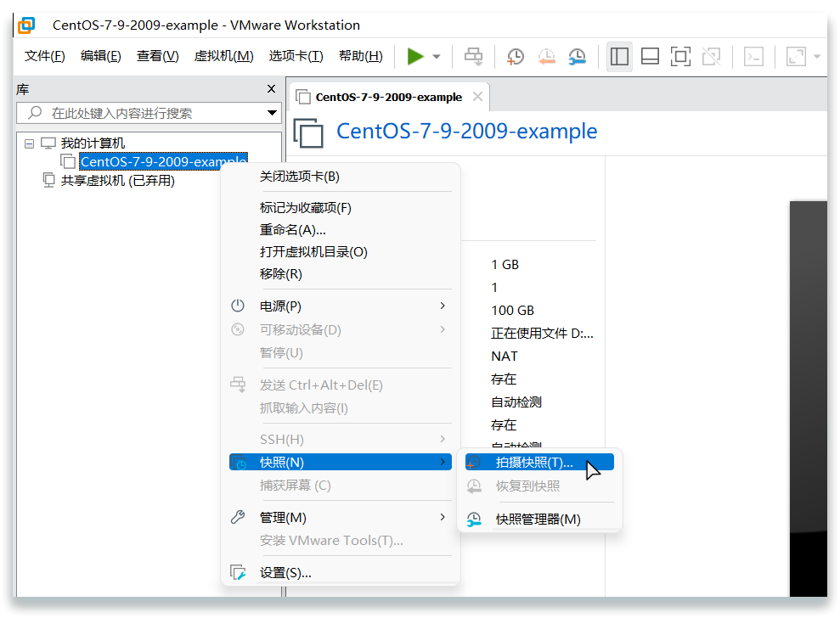Open the 查看(V) menu

coord(157,56)
